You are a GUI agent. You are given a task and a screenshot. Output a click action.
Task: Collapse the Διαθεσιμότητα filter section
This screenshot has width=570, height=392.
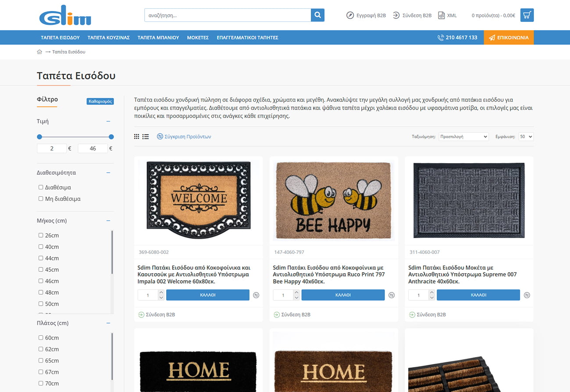coord(108,173)
